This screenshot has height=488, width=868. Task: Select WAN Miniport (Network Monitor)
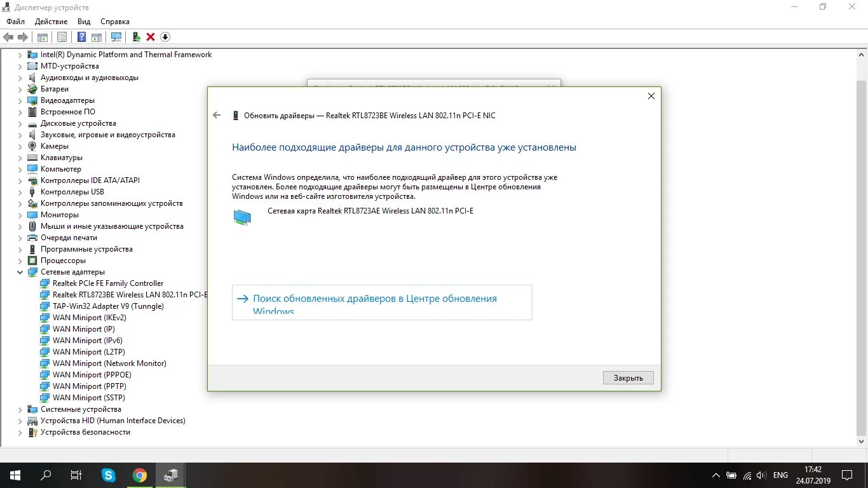[109, 363]
